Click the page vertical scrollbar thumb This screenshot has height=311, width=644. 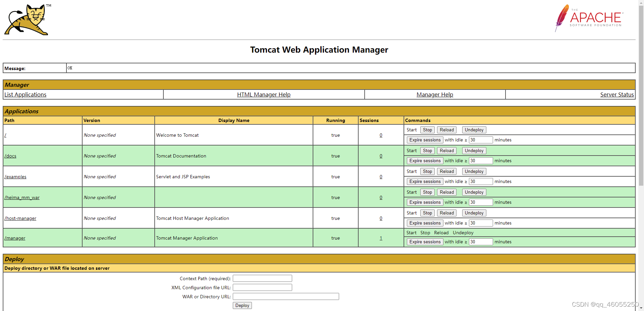[x=641, y=96]
